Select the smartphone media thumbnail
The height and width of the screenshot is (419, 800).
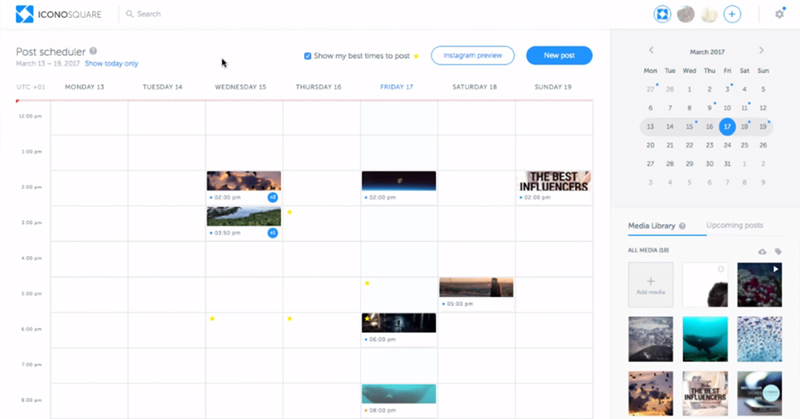(760, 393)
